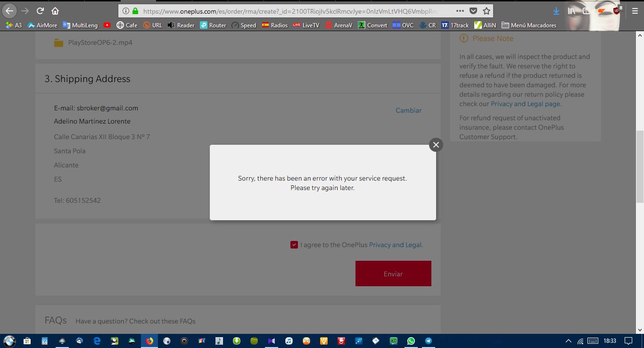
Task: Open the CR bookmark
Action: pyautogui.click(x=428, y=25)
